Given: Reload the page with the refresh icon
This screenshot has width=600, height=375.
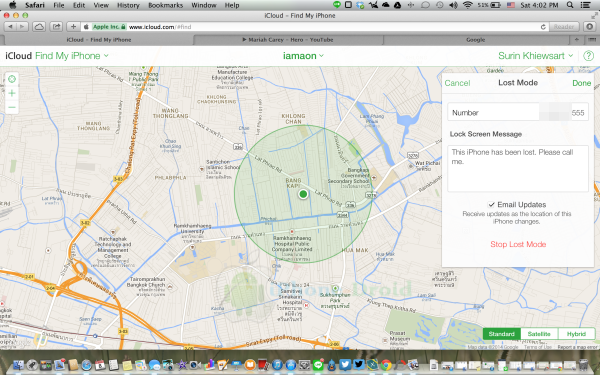Looking at the screenshot, I should 543,27.
